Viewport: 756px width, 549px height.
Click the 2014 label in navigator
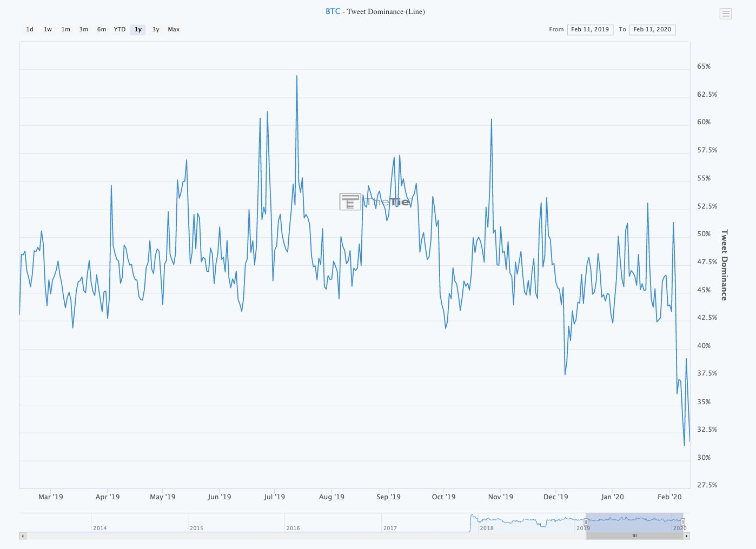[100, 528]
